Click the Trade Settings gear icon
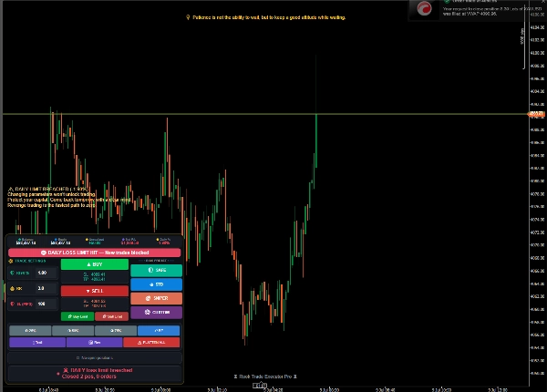 (10, 261)
